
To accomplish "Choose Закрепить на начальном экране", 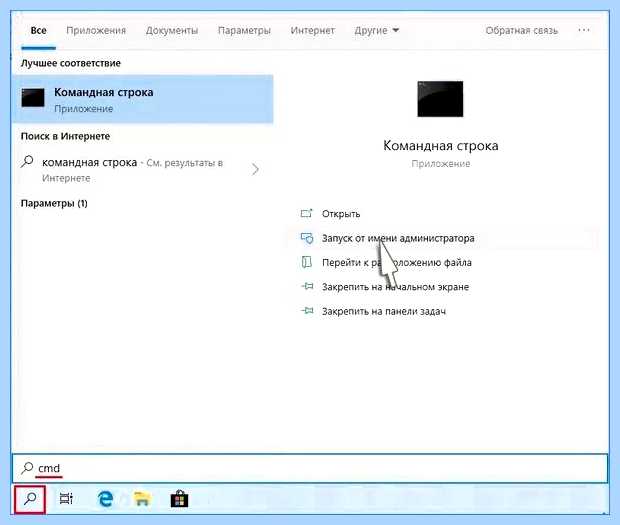I will point(395,287).
